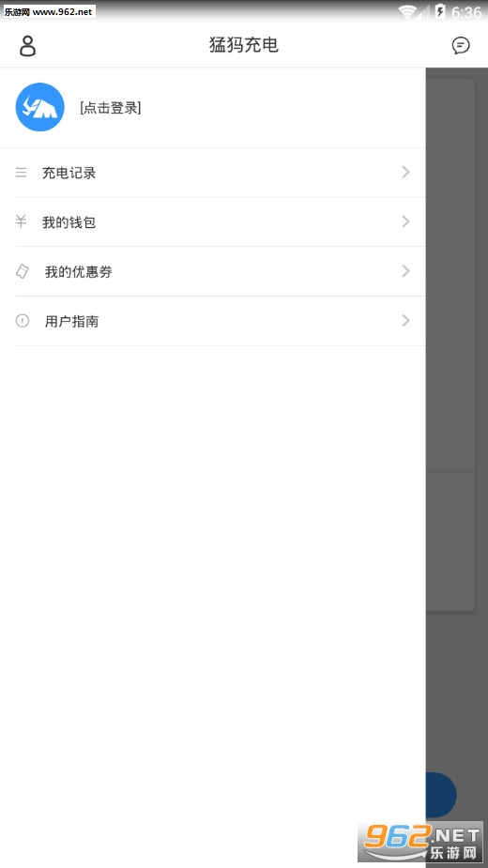
Task: Tap the [点击登录] login link
Action: tap(110, 108)
